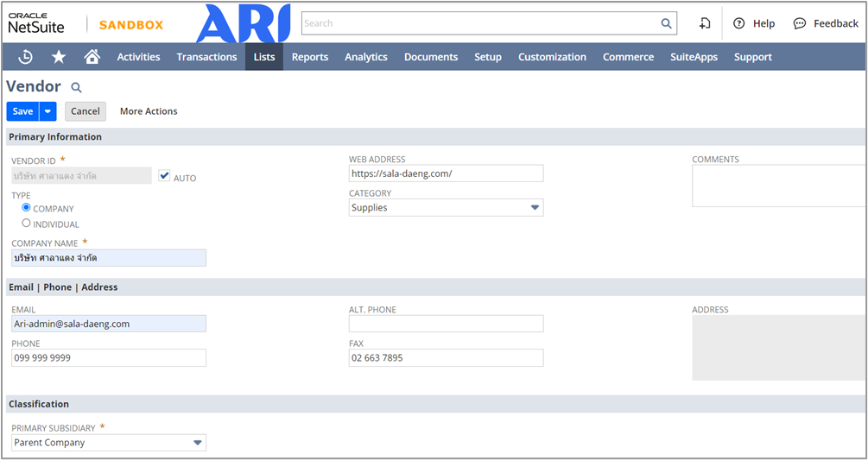Select the COMPANY type radio button
Screen dimensions: 868x460
click(26, 208)
